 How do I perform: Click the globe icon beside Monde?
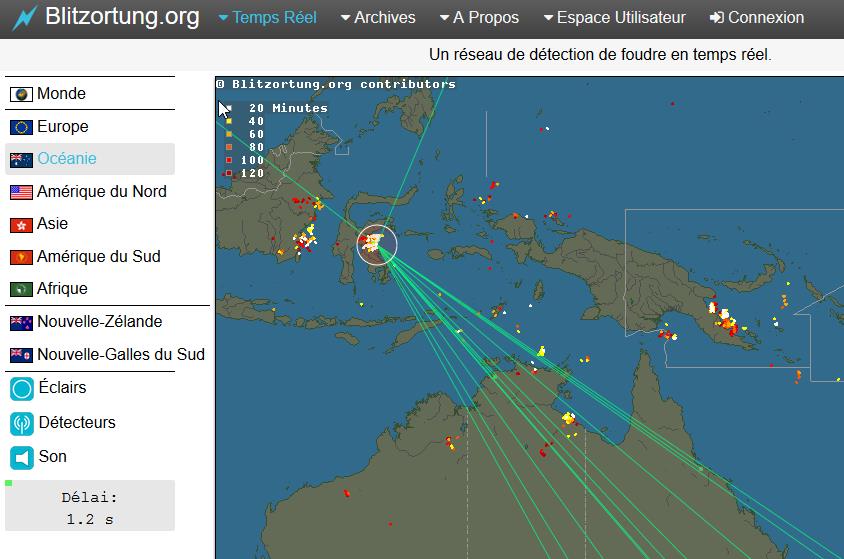click(22, 95)
